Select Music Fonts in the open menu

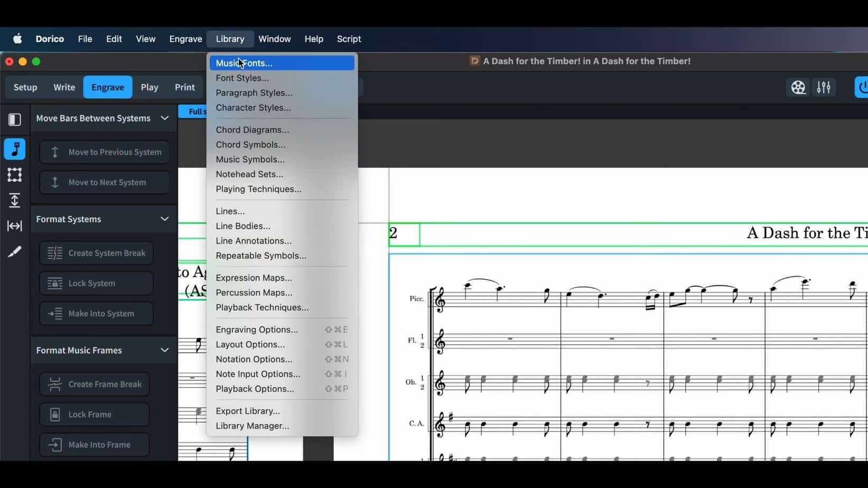244,63
